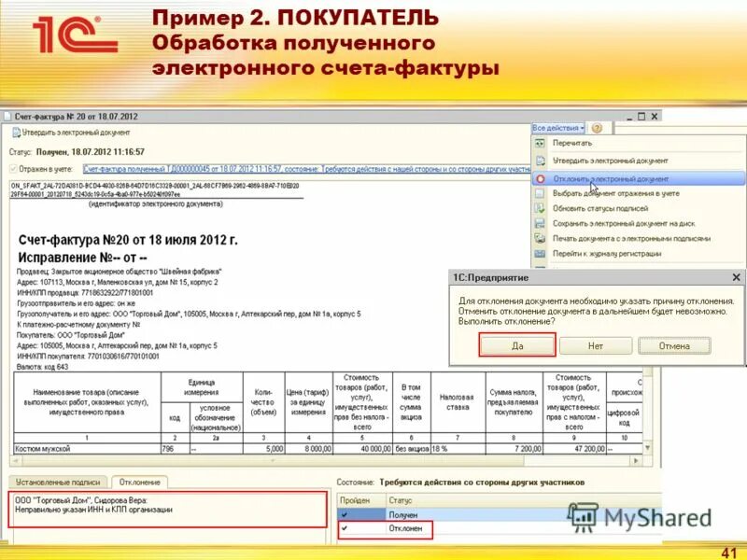Click the Перейти к журналу регистрации icon
The image size is (747, 560).
coord(540,252)
